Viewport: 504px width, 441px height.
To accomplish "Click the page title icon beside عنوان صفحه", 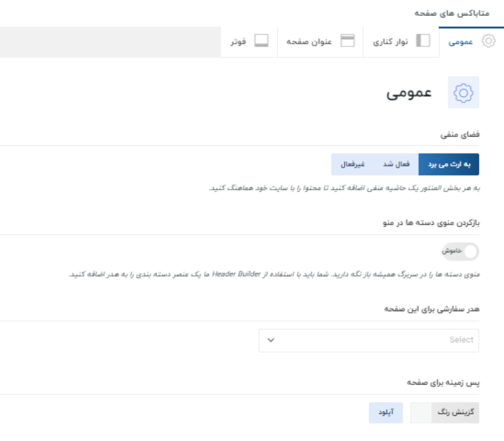I will tap(347, 41).
